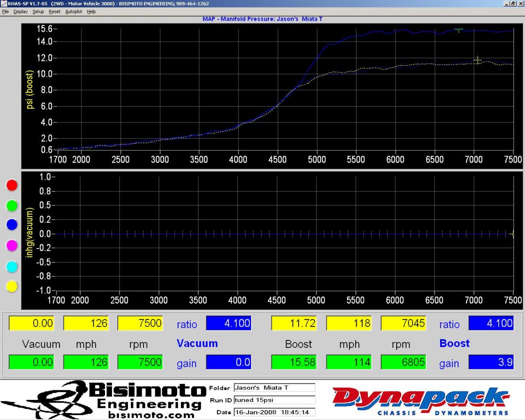Open the Autoplot menu

coord(73,11)
